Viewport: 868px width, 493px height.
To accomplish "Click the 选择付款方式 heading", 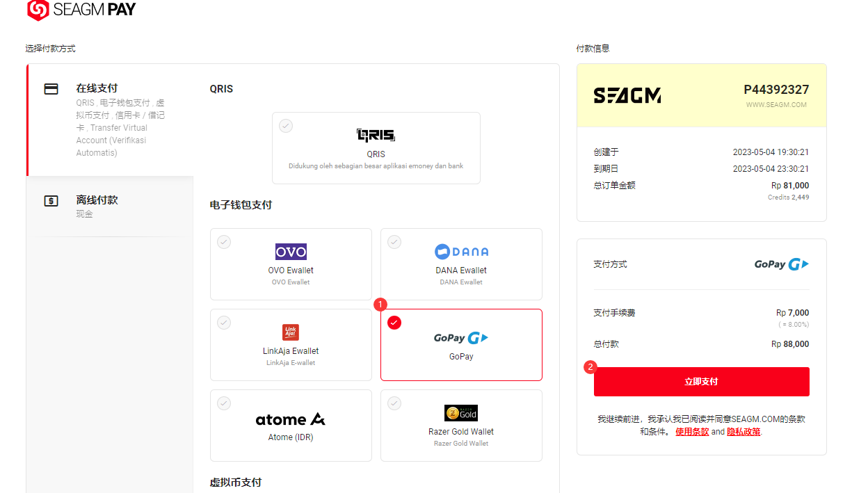I will (50, 49).
